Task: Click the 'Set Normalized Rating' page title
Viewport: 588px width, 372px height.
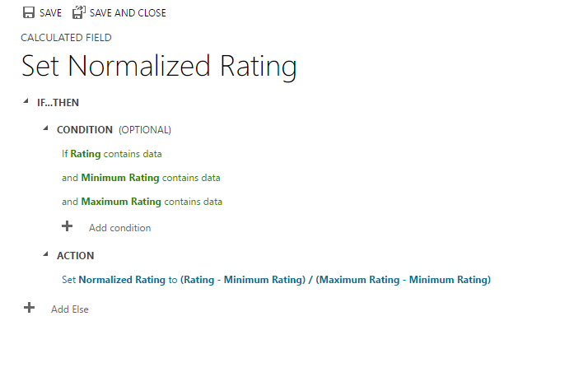Action: [159, 66]
